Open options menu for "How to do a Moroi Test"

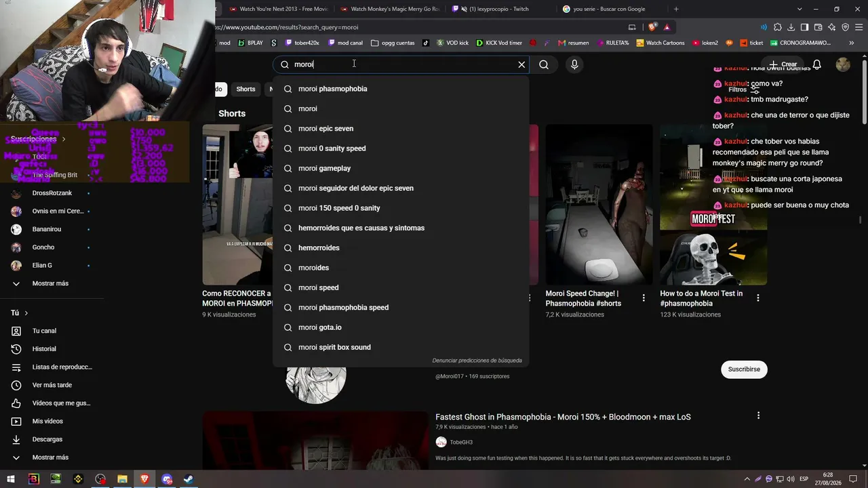click(x=758, y=298)
